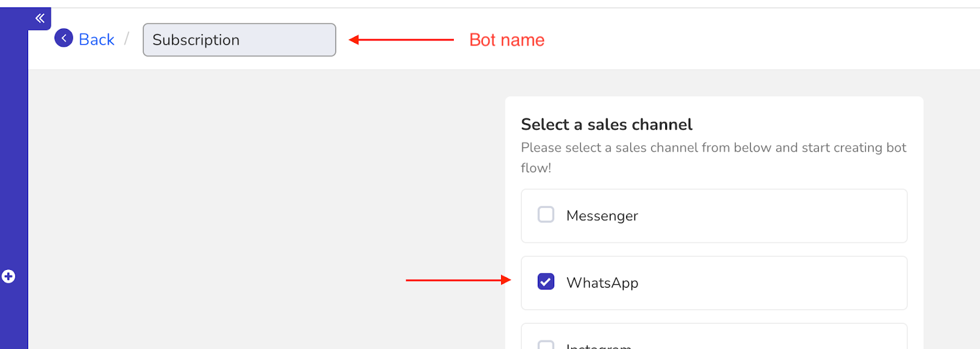Click the red 'Bot name' annotation text
Viewport: 980px width, 349px height.
507,40
